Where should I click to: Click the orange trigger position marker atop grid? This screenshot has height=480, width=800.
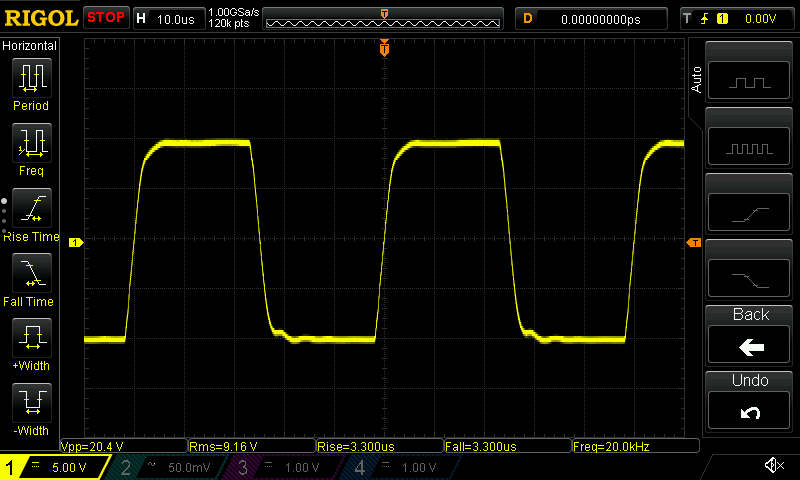point(384,47)
